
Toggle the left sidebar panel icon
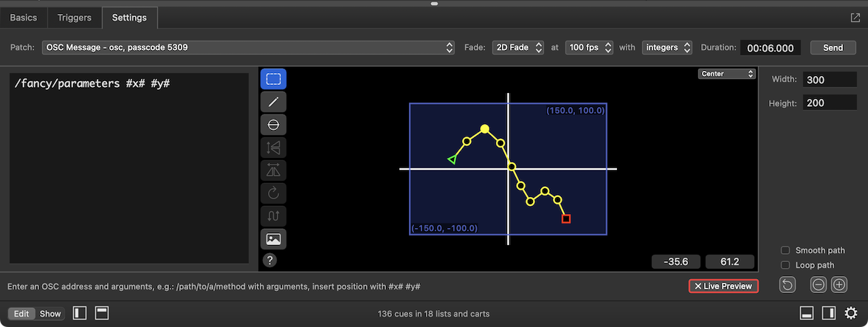pos(80,313)
